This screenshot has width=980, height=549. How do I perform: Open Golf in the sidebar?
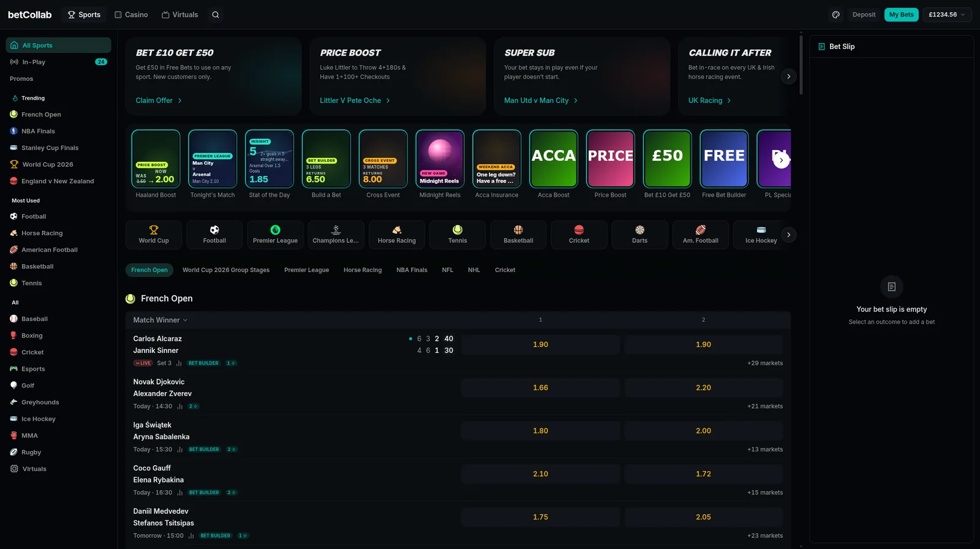58,385
